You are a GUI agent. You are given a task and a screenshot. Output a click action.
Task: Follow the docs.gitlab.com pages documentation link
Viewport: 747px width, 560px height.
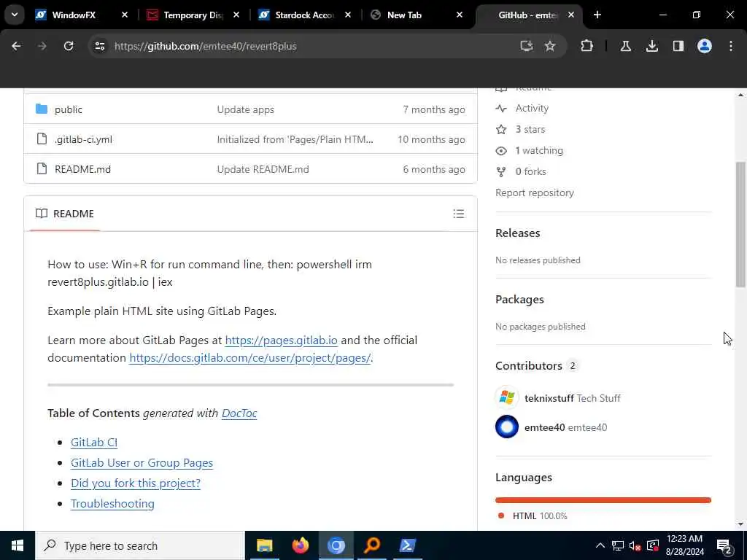click(x=249, y=358)
